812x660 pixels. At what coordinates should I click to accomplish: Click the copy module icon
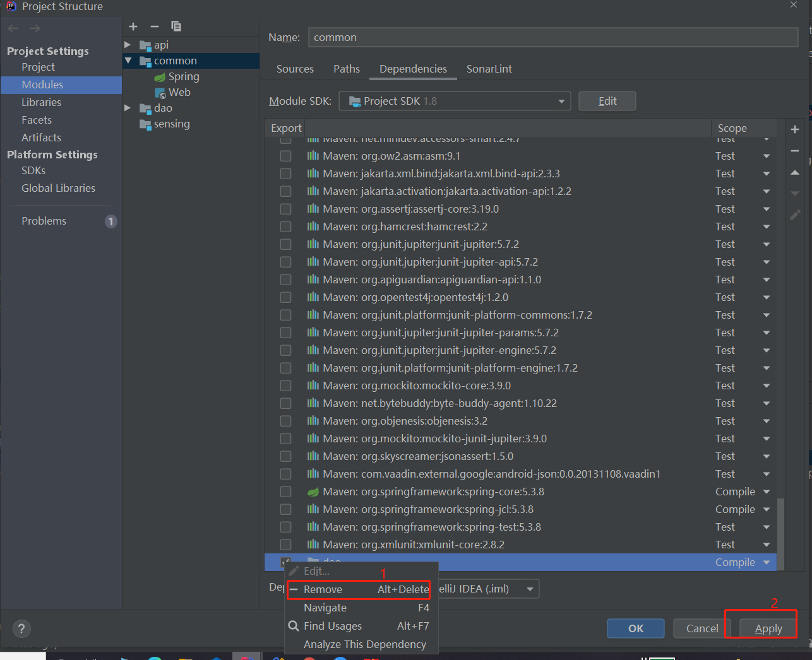[x=176, y=27]
